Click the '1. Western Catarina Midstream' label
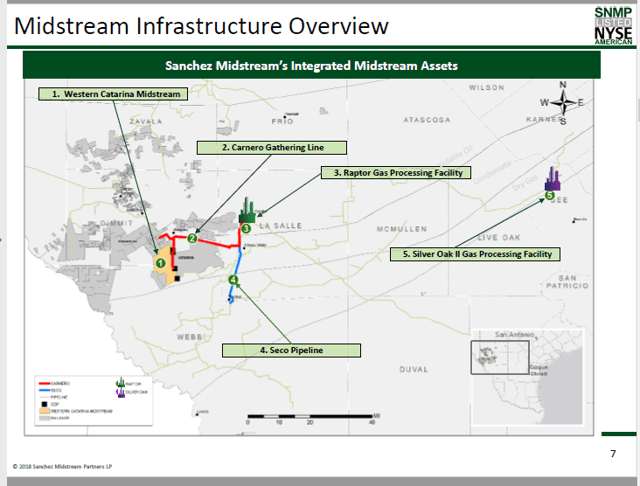This screenshot has width=640, height=486. (x=113, y=94)
